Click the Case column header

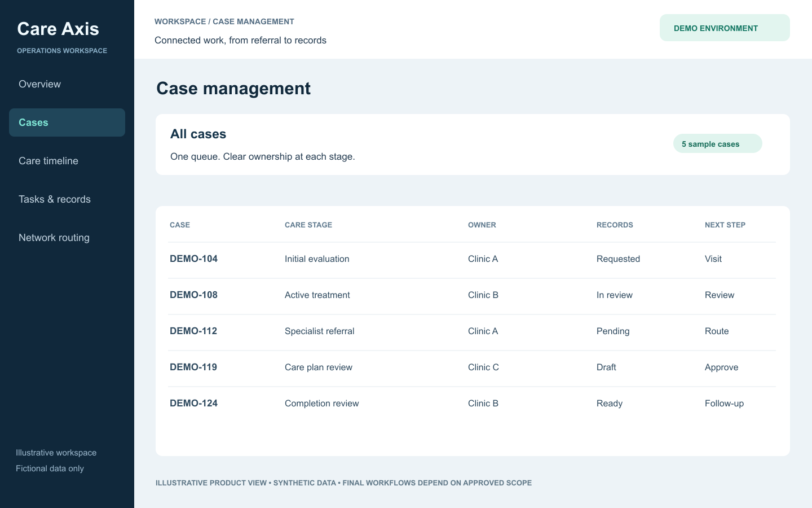click(x=180, y=225)
